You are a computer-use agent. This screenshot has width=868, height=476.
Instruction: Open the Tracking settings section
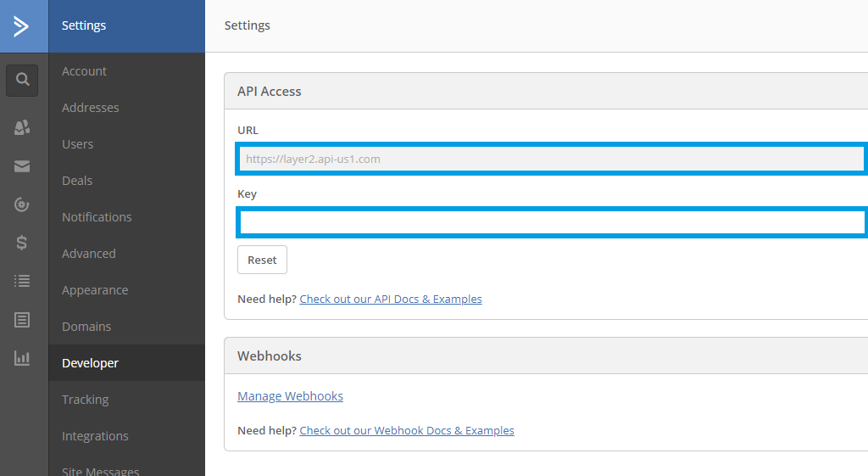coord(85,400)
